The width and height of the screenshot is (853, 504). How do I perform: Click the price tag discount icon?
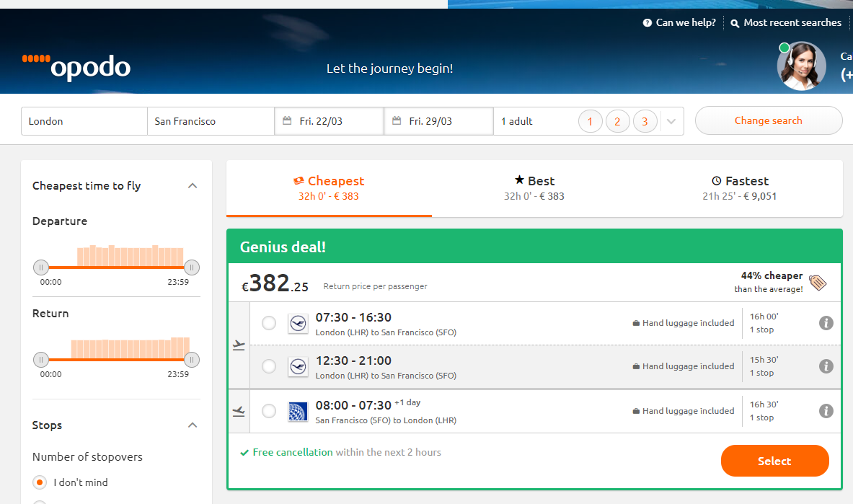[x=818, y=282]
